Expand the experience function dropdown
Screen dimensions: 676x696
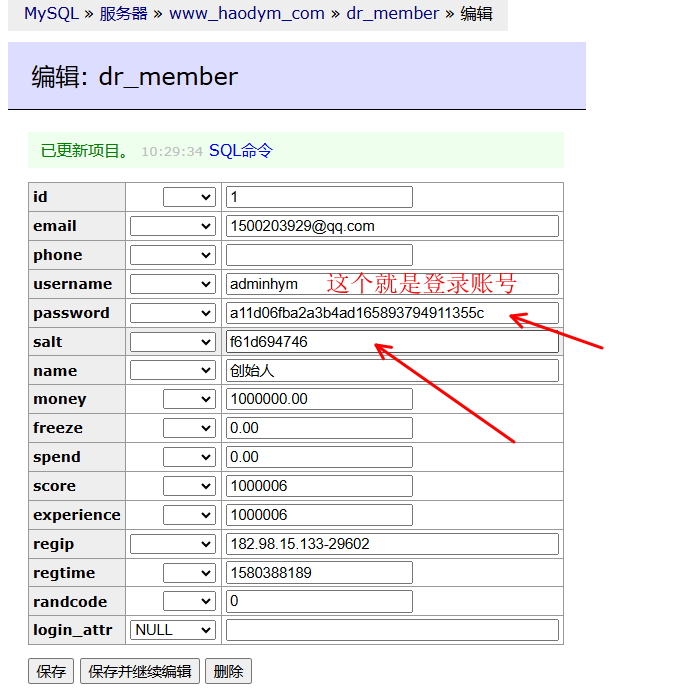pyautogui.click(x=189, y=515)
